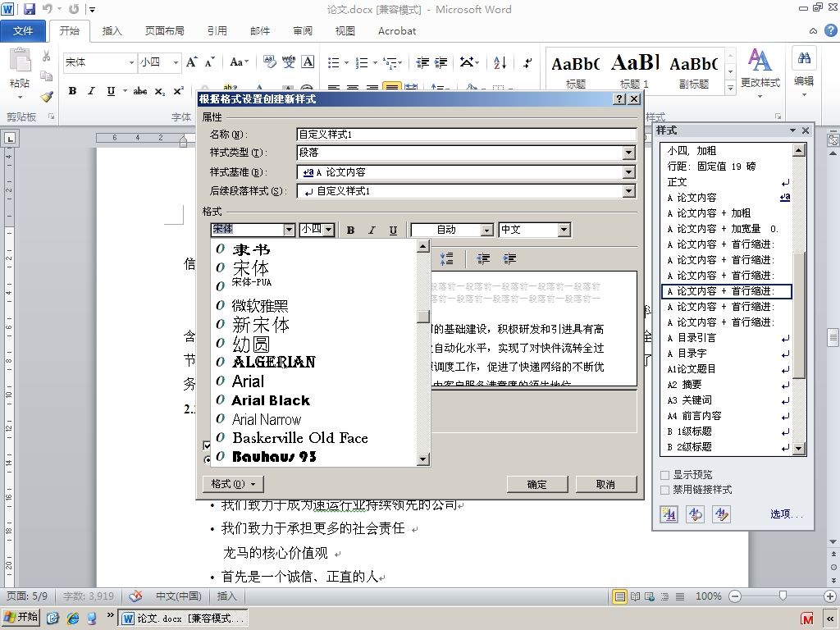This screenshot has height=630, width=840.
Task: Click the Sort A-Z icon in ribbon
Action: pyautogui.click(x=500, y=62)
